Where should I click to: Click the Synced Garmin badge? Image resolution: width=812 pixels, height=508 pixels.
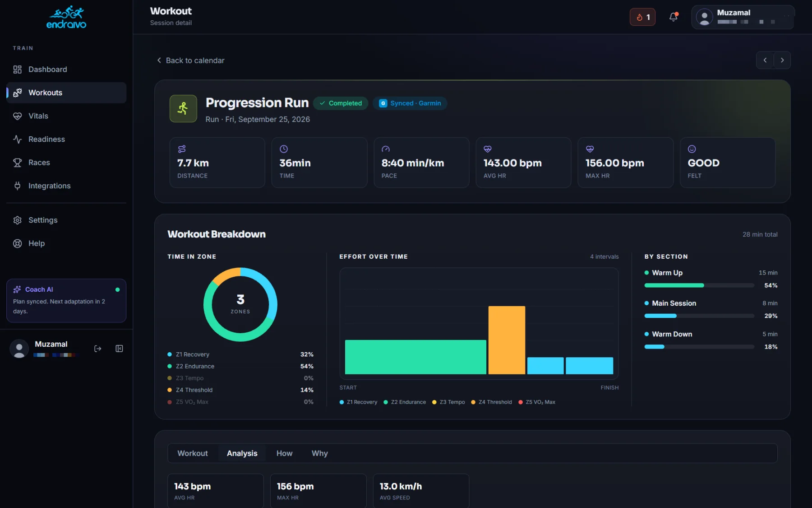[410, 103]
